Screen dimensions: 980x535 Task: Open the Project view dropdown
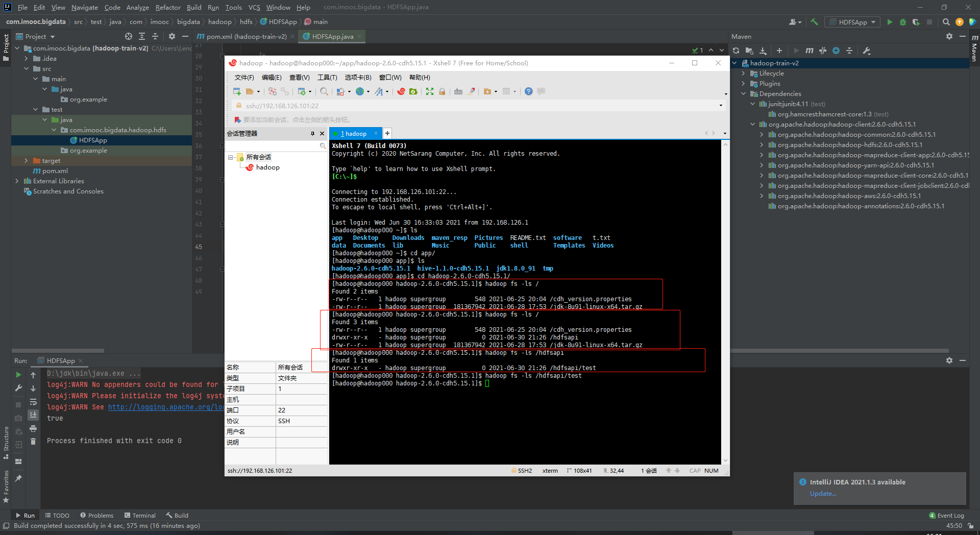(36, 36)
